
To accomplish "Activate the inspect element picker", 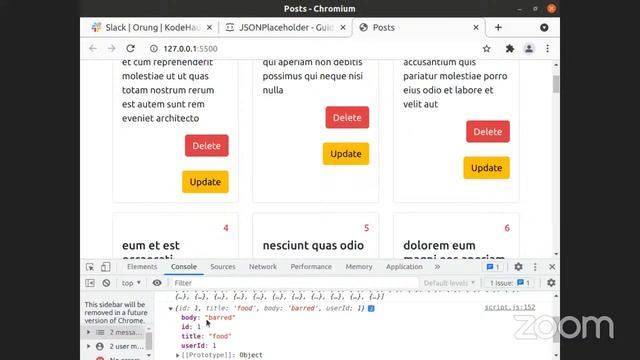I will pyautogui.click(x=90, y=267).
